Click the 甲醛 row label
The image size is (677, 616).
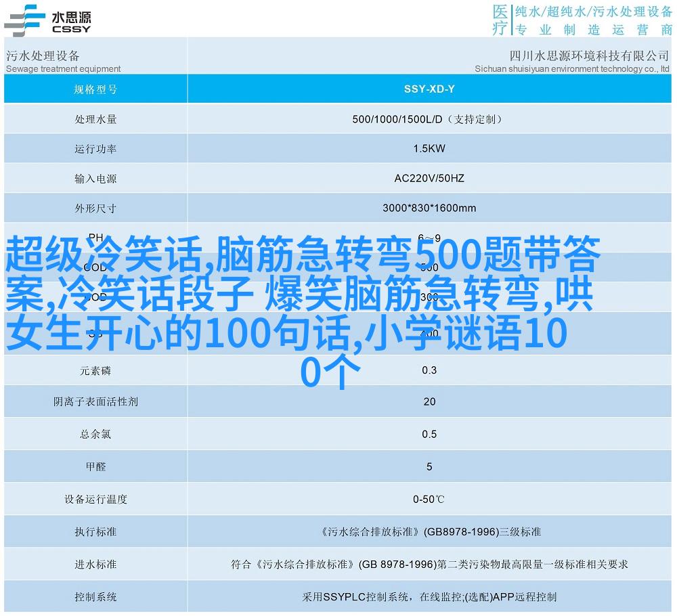coord(95,466)
